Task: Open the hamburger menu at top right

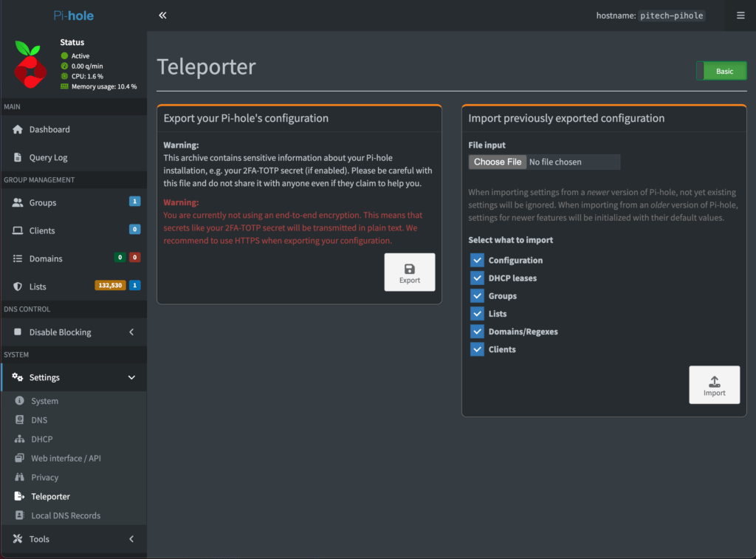Action: (740, 16)
